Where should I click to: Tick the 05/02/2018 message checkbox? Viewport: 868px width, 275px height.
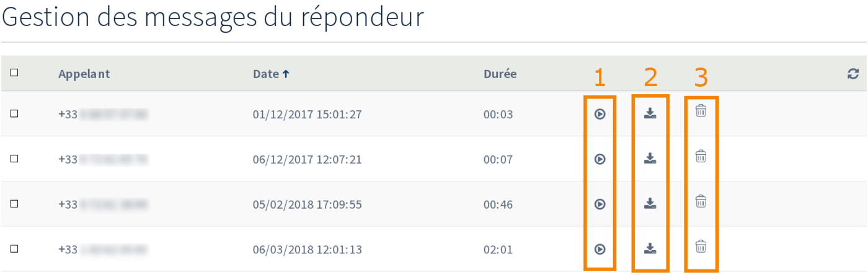[14, 204]
